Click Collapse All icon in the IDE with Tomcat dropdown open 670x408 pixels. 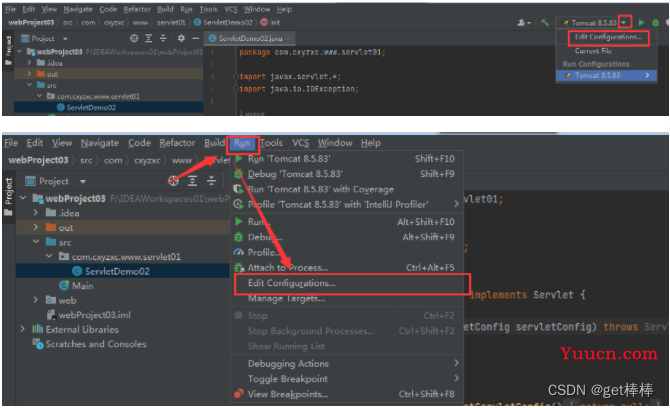click(x=163, y=38)
